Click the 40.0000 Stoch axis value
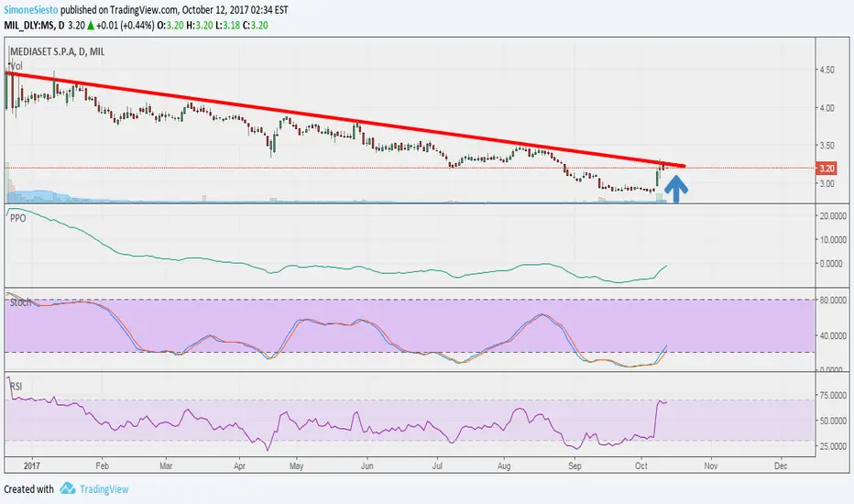854x504 pixels. 833,335
